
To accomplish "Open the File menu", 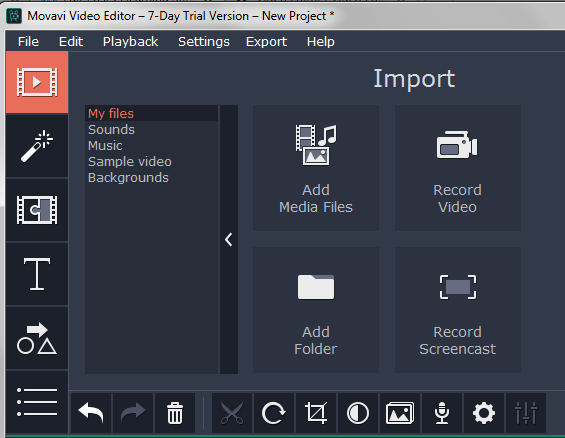I will tap(28, 41).
